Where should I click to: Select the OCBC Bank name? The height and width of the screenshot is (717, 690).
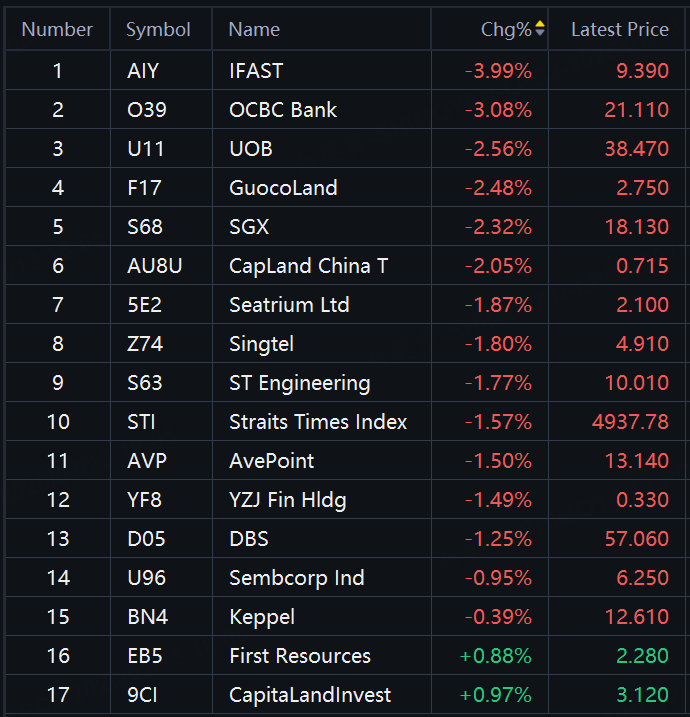click(x=283, y=110)
